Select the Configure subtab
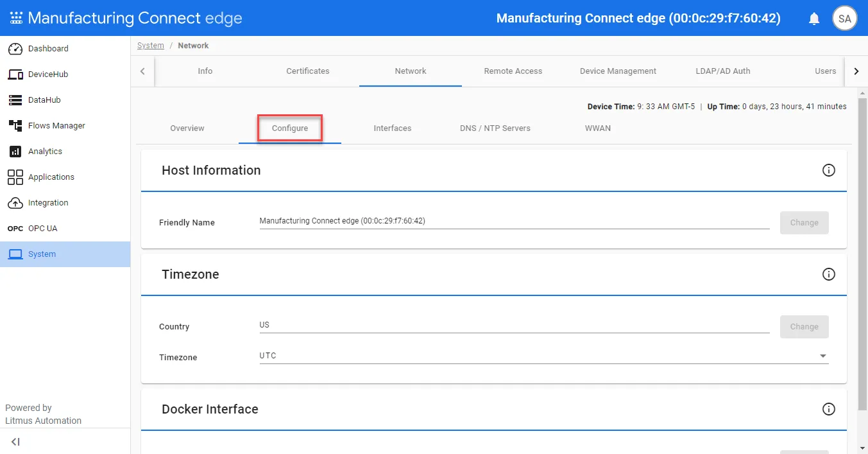 (x=290, y=128)
